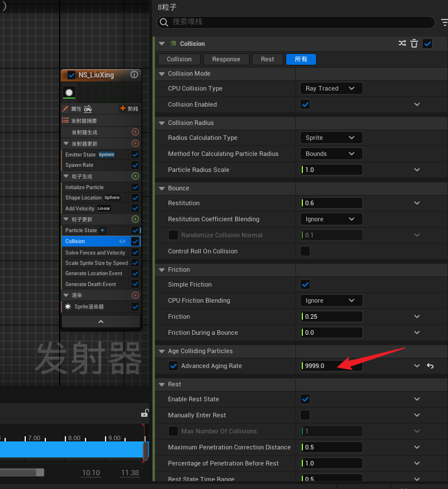Select the Solve Forces and Velocity module
This screenshot has height=489, width=448.
pyautogui.click(x=95, y=253)
